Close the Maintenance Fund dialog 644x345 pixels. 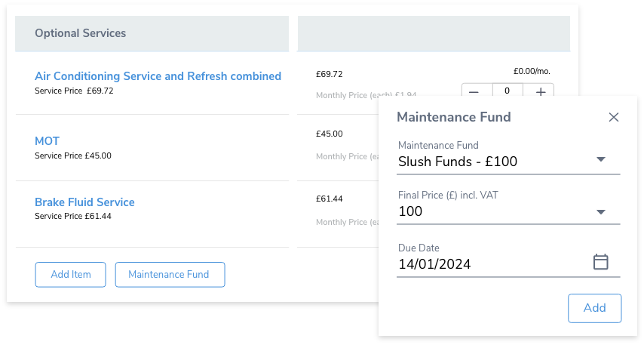[614, 117]
